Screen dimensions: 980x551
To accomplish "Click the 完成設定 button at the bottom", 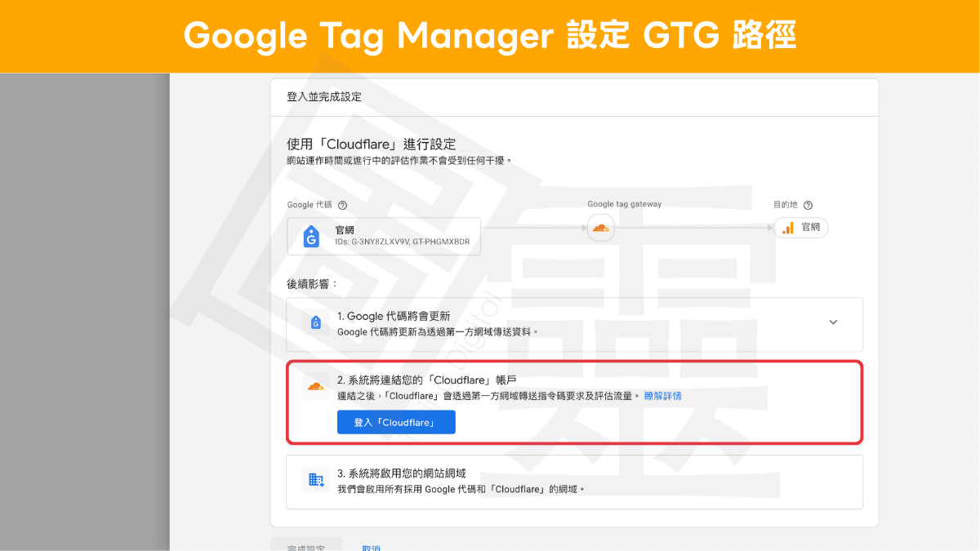I will click(x=305, y=547).
